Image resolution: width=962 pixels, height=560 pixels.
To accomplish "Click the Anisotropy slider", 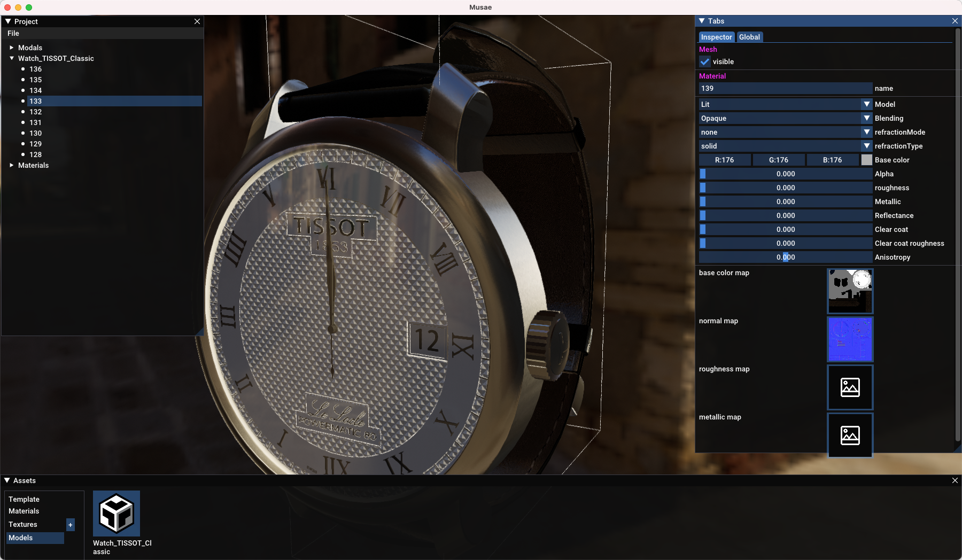I will coord(786,257).
